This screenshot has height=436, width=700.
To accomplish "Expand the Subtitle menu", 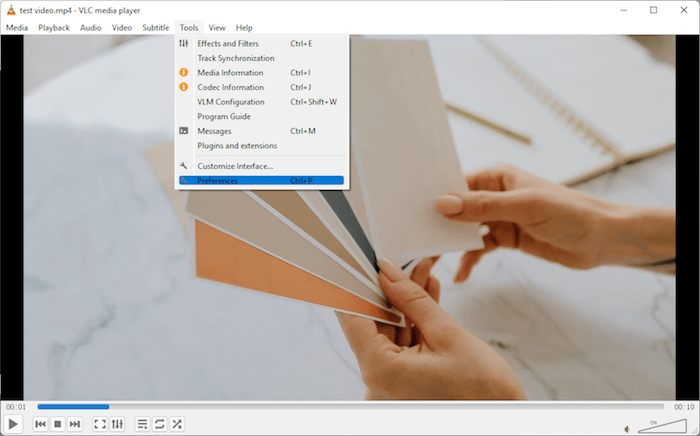I will 155,27.
